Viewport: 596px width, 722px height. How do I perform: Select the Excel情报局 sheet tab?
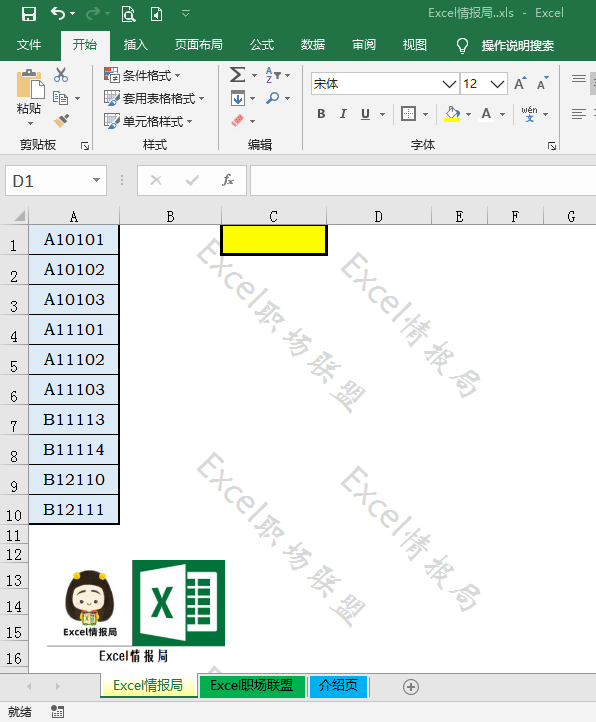(x=148, y=686)
